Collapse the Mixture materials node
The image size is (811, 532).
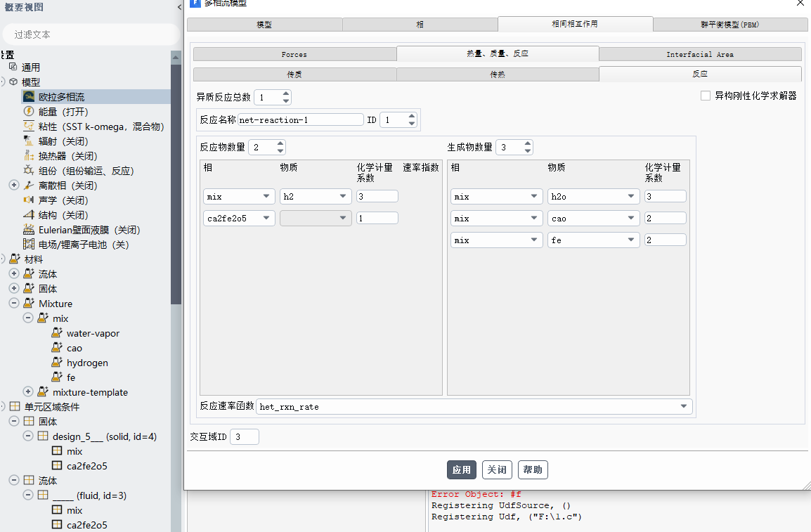[x=14, y=304]
